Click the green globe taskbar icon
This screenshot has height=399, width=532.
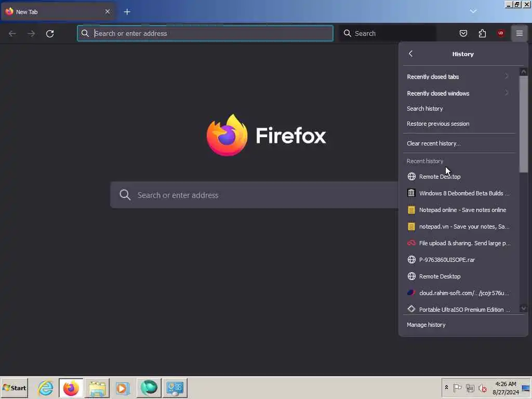(149, 388)
